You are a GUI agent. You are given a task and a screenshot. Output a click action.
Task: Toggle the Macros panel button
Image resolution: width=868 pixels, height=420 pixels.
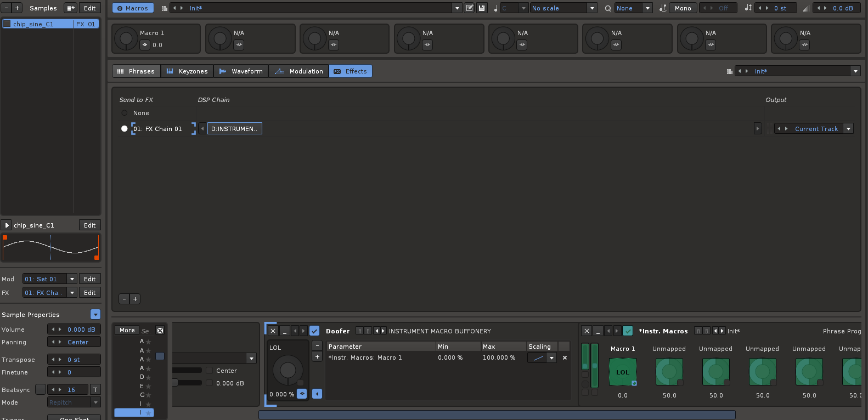(x=133, y=8)
